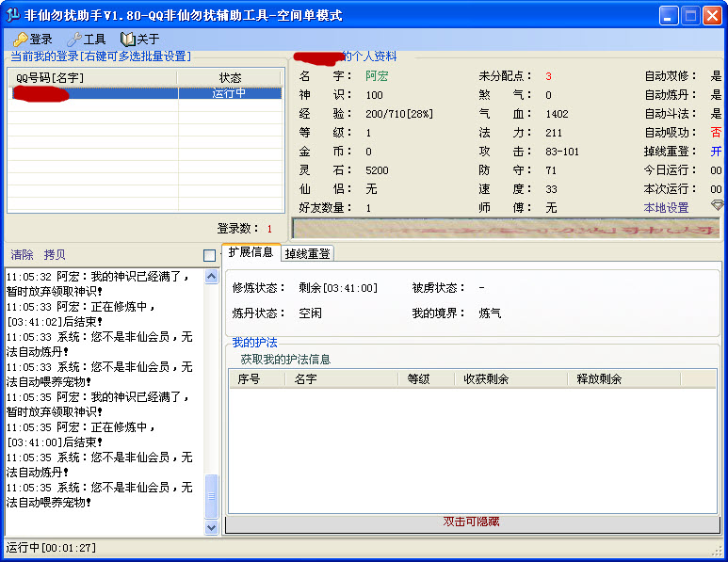This screenshot has height=562, width=728.
Task: Click the 序号 column header
Action: coord(257,379)
